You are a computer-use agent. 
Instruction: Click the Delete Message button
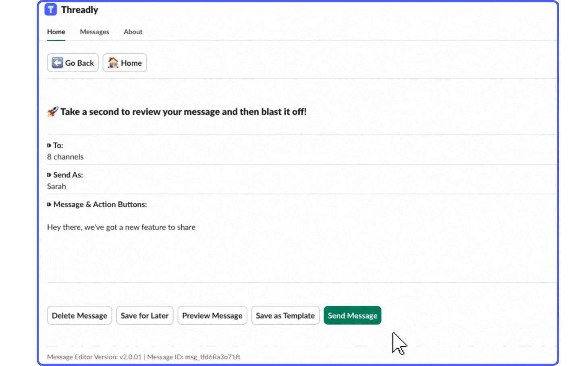tap(79, 315)
